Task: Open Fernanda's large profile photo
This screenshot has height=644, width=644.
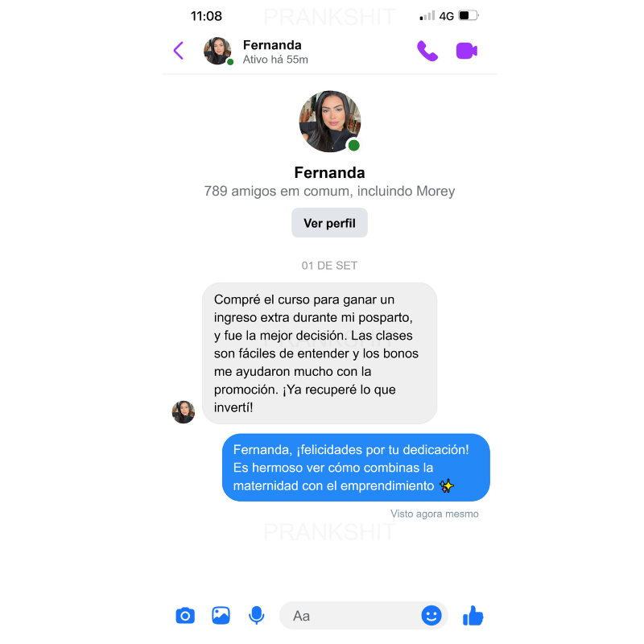Action: (x=330, y=122)
